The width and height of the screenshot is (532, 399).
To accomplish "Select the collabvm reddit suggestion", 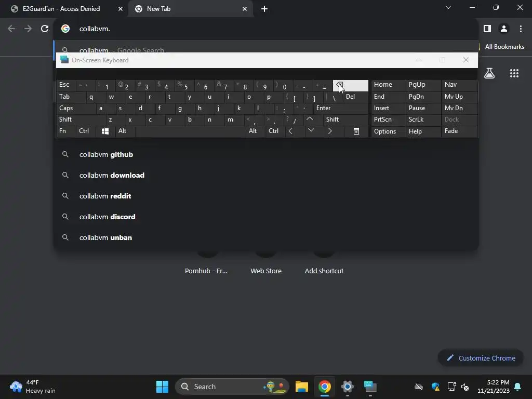I will coord(265,196).
